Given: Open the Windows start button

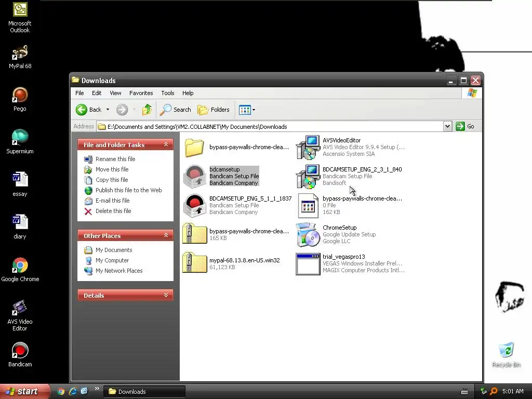Looking at the screenshot, I should click(24, 391).
